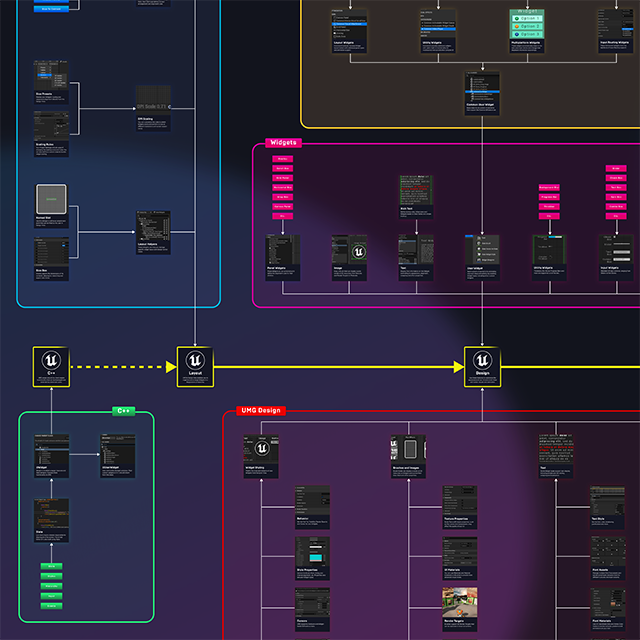The width and height of the screenshot is (640, 640).
Task: Open the Widget Styling card
Action: tap(261, 453)
